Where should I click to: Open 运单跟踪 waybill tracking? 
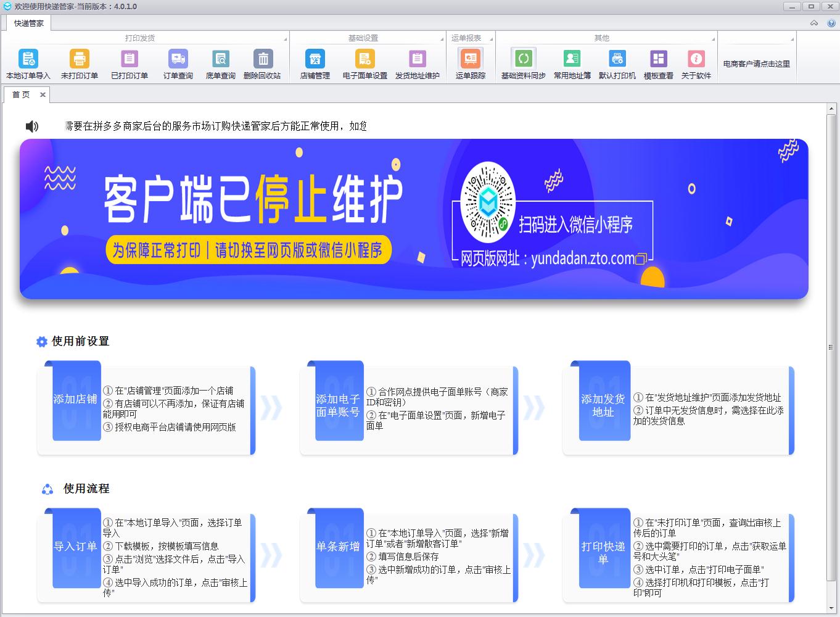click(x=470, y=64)
